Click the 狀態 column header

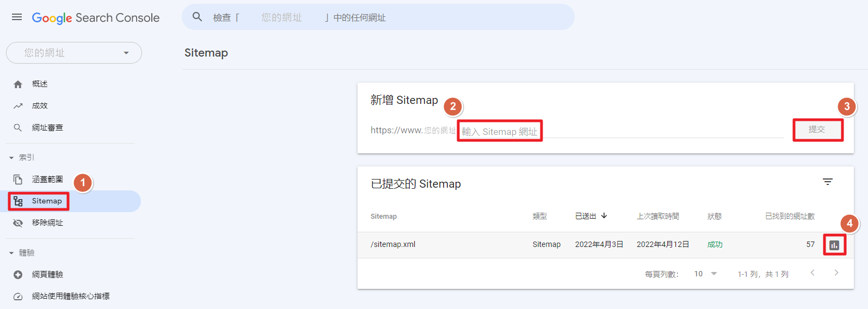pos(715,216)
